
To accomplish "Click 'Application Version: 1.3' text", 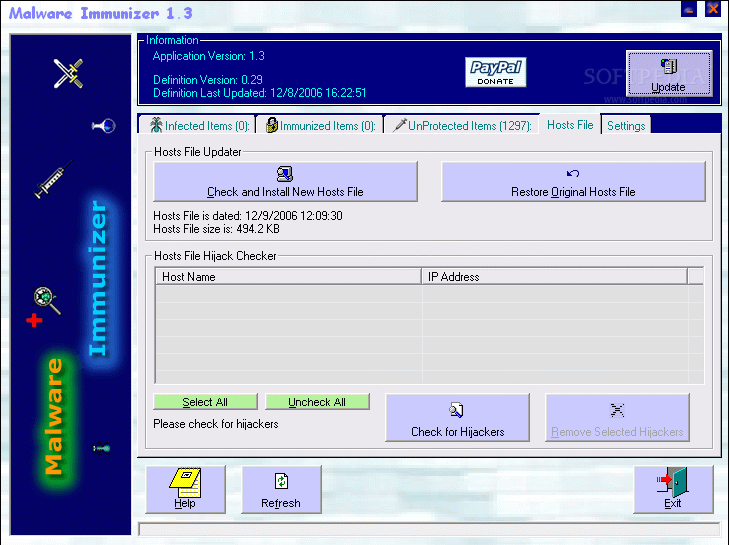I will click(208, 56).
